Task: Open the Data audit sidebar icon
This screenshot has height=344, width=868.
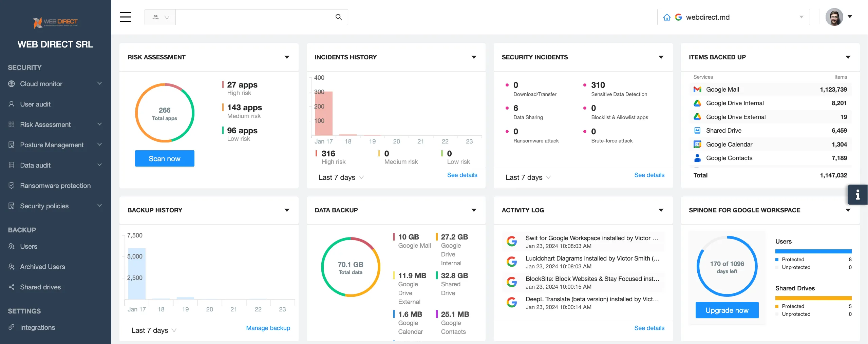Action: point(11,165)
